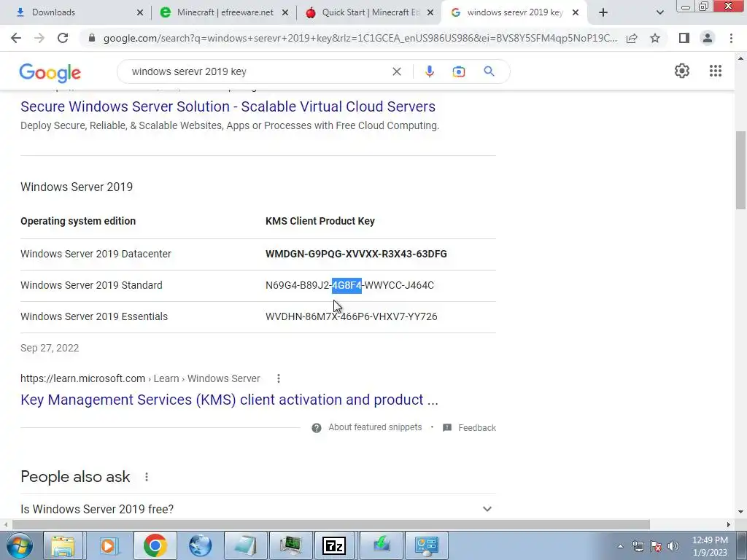Image resolution: width=747 pixels, height=560 pixels.
Task: Switch to the Downloads tab
Action: 75,12
